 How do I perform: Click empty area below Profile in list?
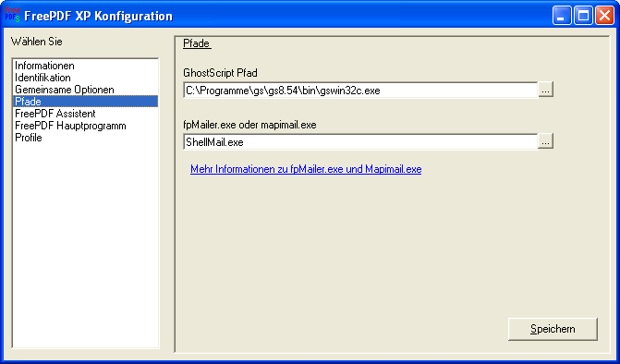pos(85,245)
